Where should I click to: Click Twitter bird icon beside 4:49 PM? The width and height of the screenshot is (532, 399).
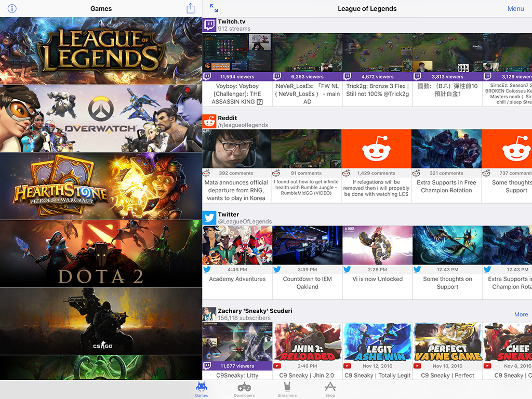(x=207, y=270)
